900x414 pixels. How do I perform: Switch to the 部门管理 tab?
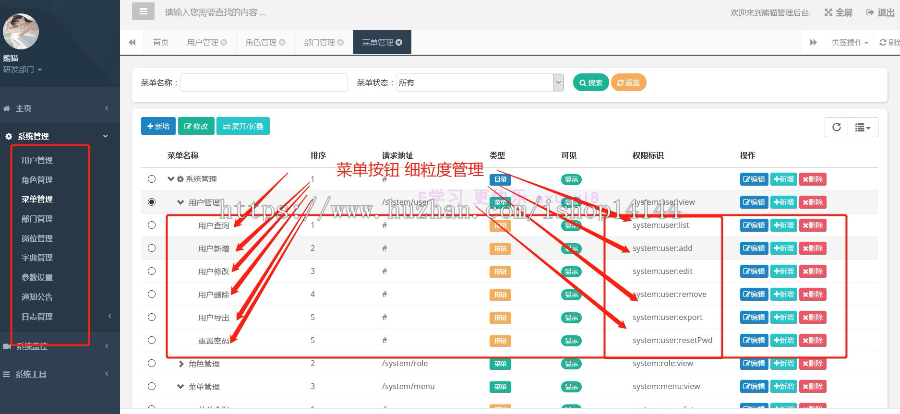point(320,42)
